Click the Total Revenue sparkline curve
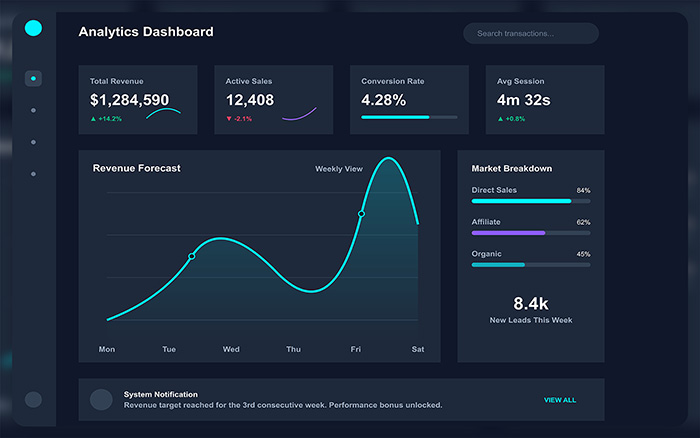Viewport: 700px width, 438px height. click(x=163, y=113)
